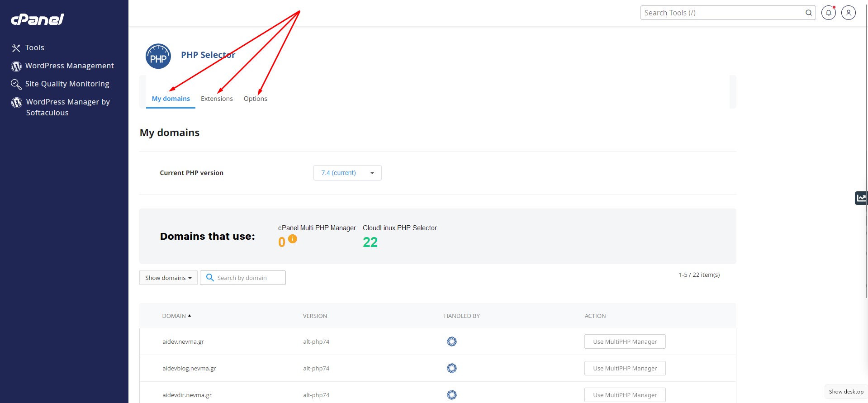The height and width of the screenshot is (403, 868).
Task: Open Site Quality Monitoring in sidebar
Action: [x=67, y=84]
